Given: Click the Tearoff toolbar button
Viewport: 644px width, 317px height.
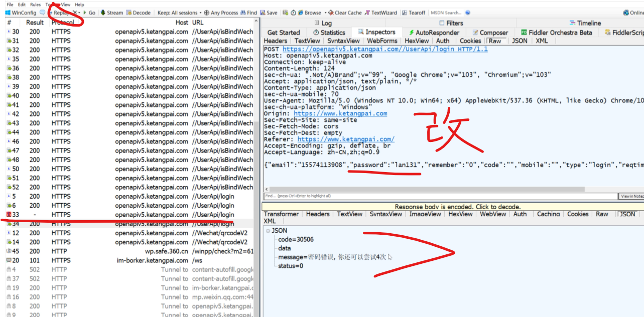Looking at the screenshot, I should (413, 13).
